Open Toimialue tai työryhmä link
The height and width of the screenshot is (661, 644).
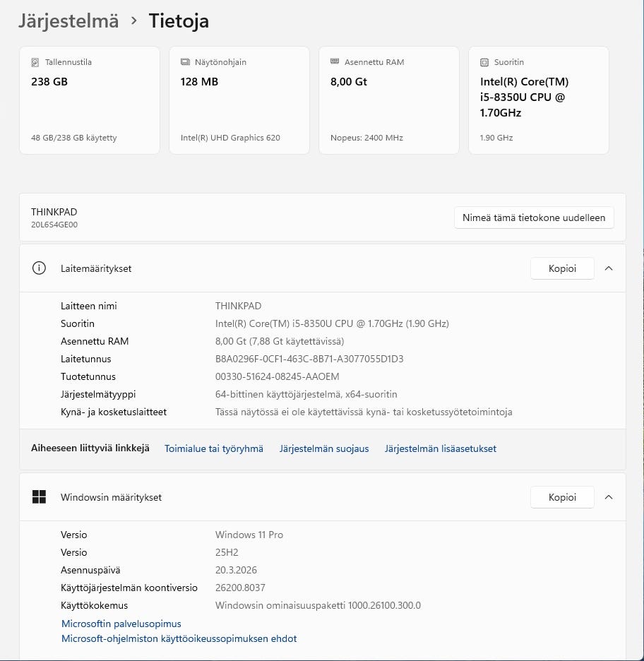(x=213, y=448)
